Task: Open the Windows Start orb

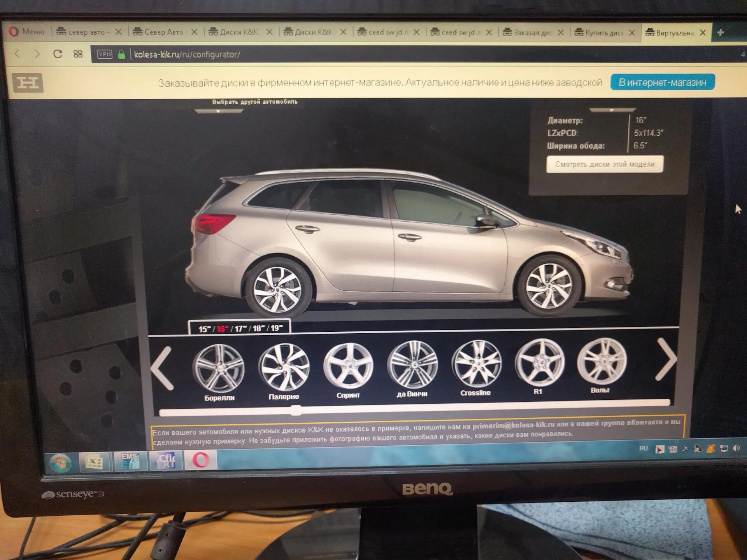Action: pyautogui.click(x=60, y=463)
